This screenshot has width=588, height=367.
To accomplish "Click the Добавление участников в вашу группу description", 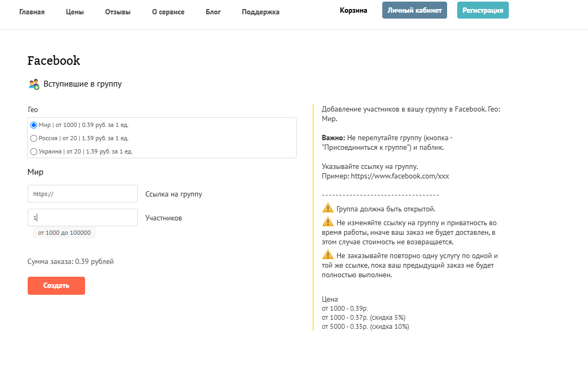I will pyautogui.click(x=411, y=114).
